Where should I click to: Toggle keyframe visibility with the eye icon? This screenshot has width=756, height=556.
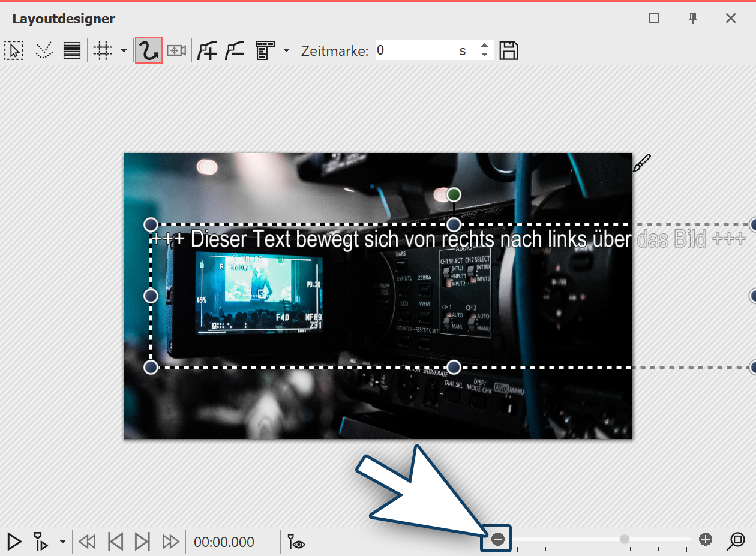click(295, 542)
